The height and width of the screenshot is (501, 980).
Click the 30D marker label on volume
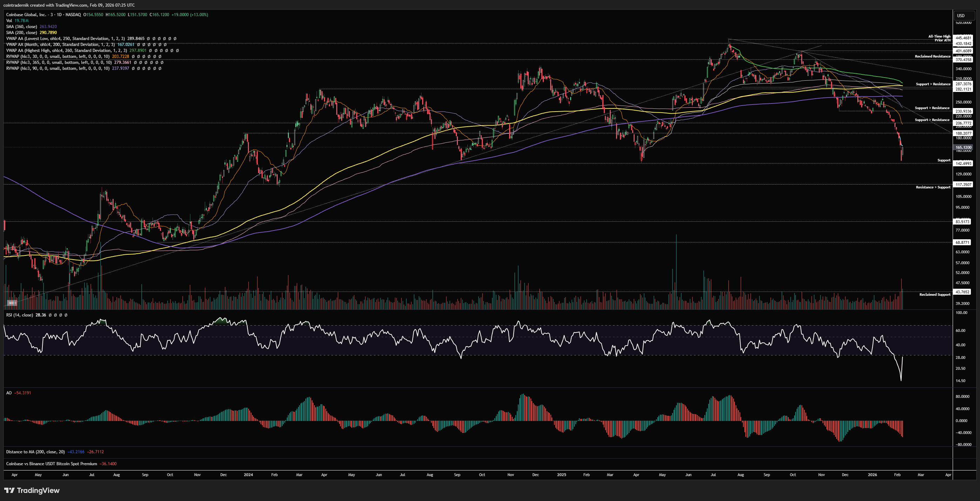coord(12,303)
